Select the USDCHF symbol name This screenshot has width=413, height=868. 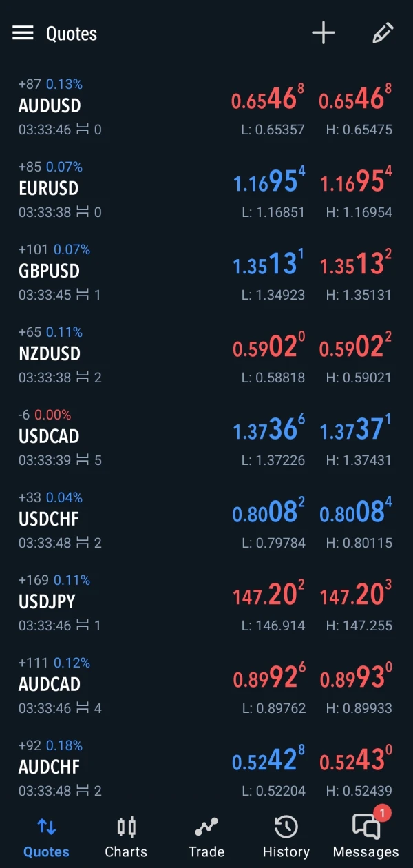(x=49, y=519)
